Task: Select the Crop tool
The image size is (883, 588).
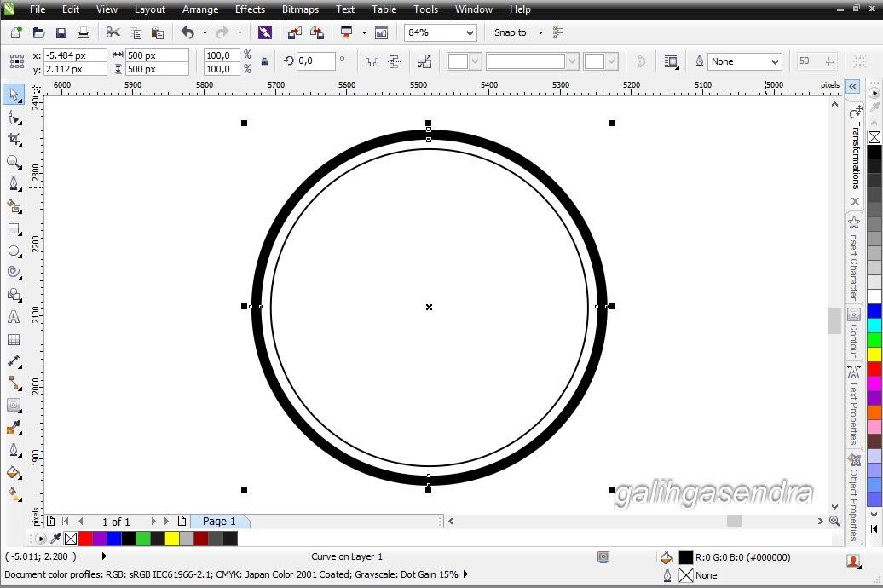Action: point(14,140)
